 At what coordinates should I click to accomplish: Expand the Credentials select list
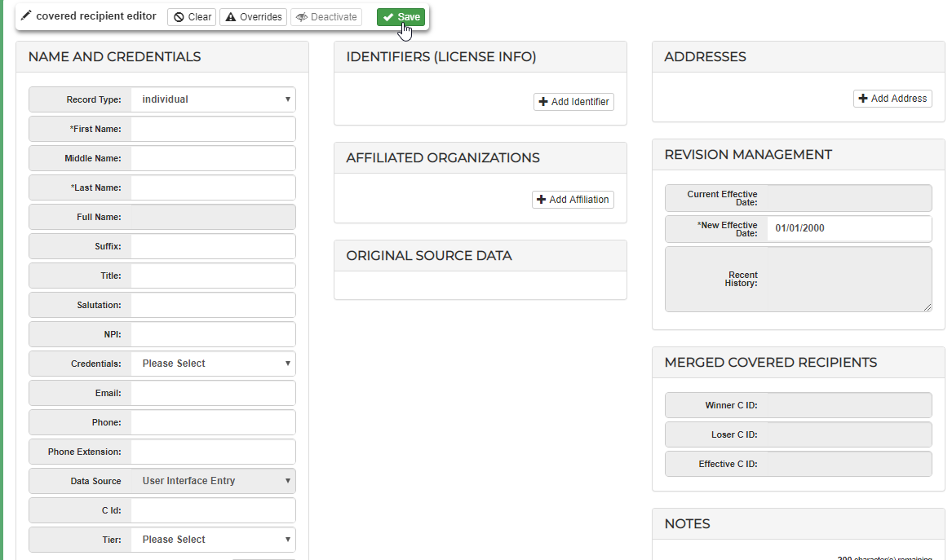[x=213, y=364]
